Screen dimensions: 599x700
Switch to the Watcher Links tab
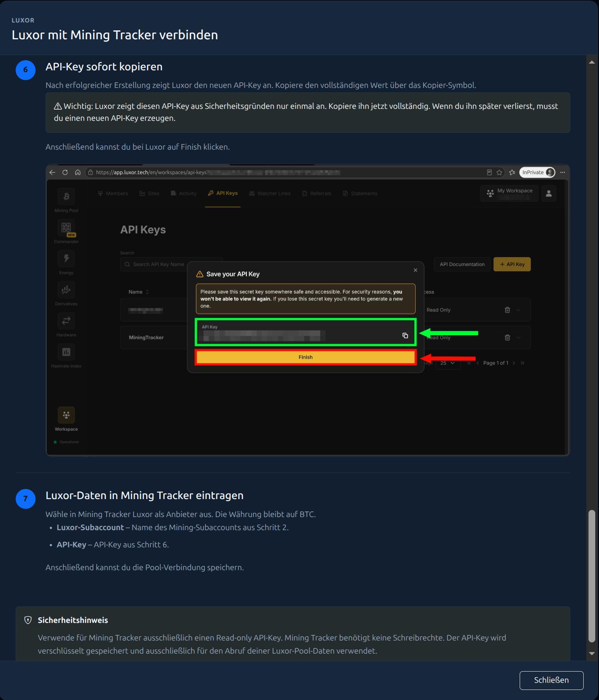coord(270,193)
